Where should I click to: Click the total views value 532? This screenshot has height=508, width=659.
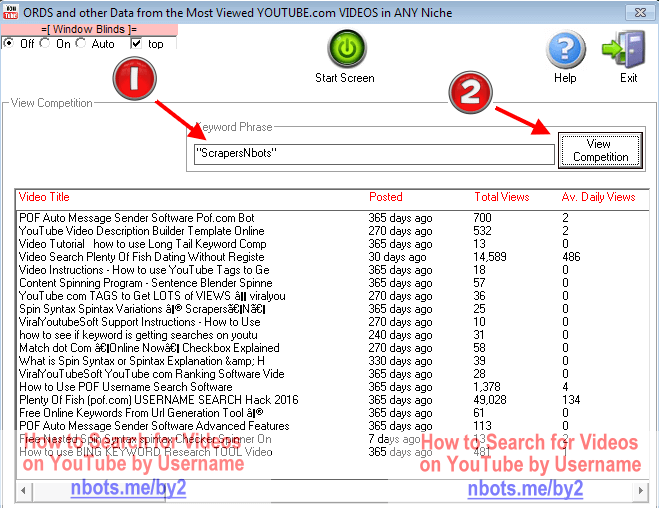[x=482, y=231]
